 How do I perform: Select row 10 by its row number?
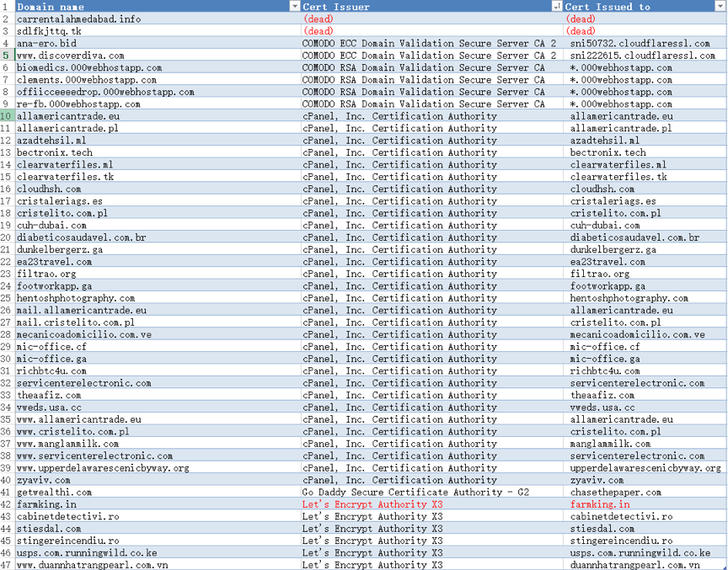(x=7, y=116)
